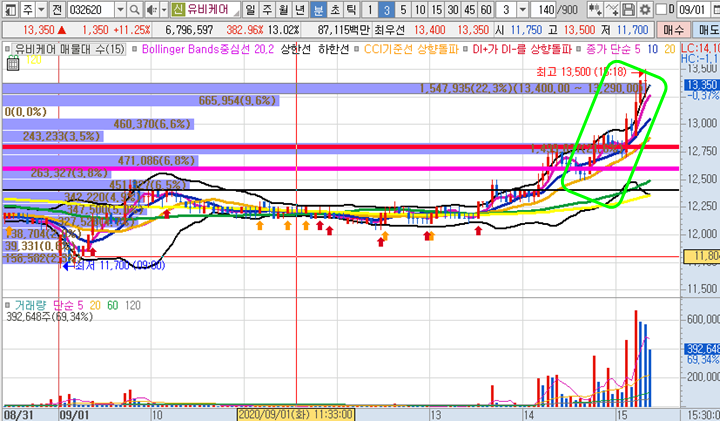This screenshot has width=720, height=421.
Task: Click the candle count field 140
Action: pos(545,9)
